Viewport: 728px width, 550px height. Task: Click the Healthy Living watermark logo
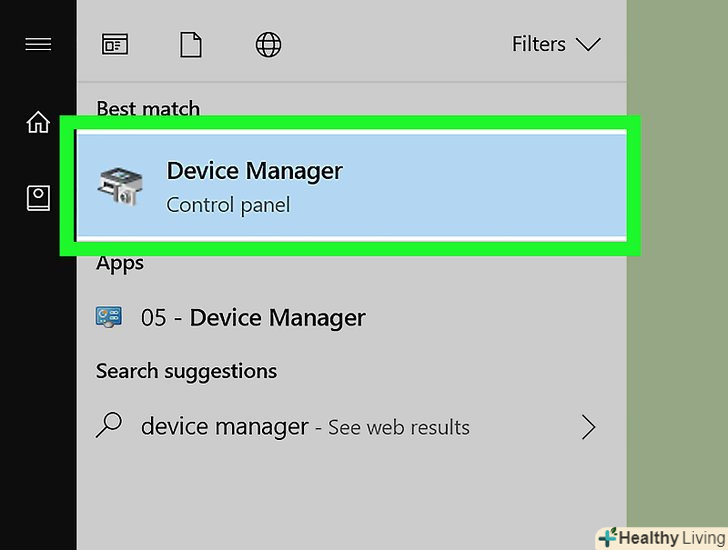(661, 537)
